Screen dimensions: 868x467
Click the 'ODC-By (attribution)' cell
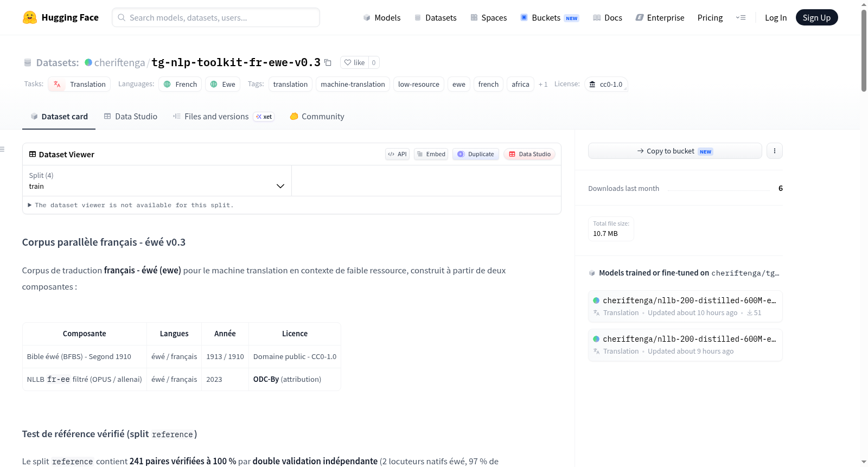(295, 379)
